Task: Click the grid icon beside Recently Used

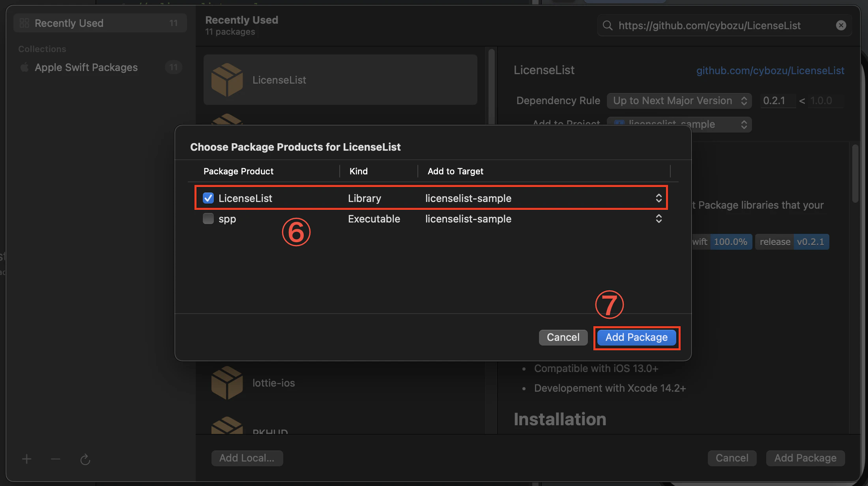Action: point(24,23)
